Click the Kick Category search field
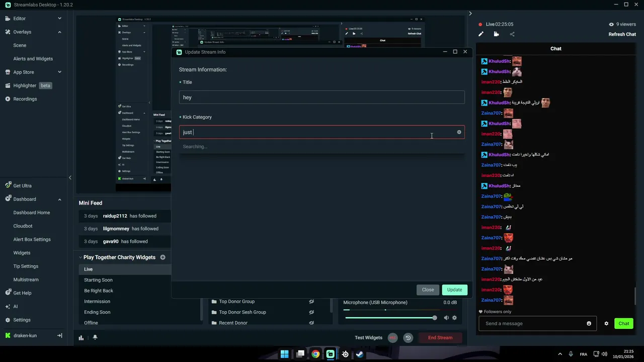This screenshot has width=644, height=362. click(321, 132)
